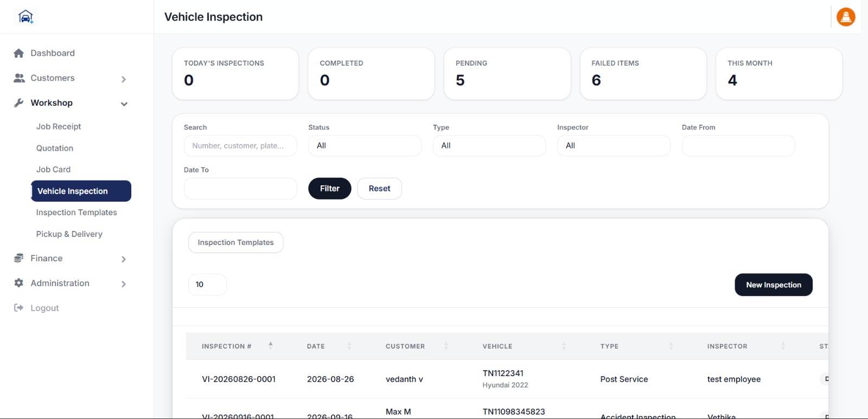868x419 pixels.
Task: Focus the Search number, customer, plate field
Action: coord(240,146)
